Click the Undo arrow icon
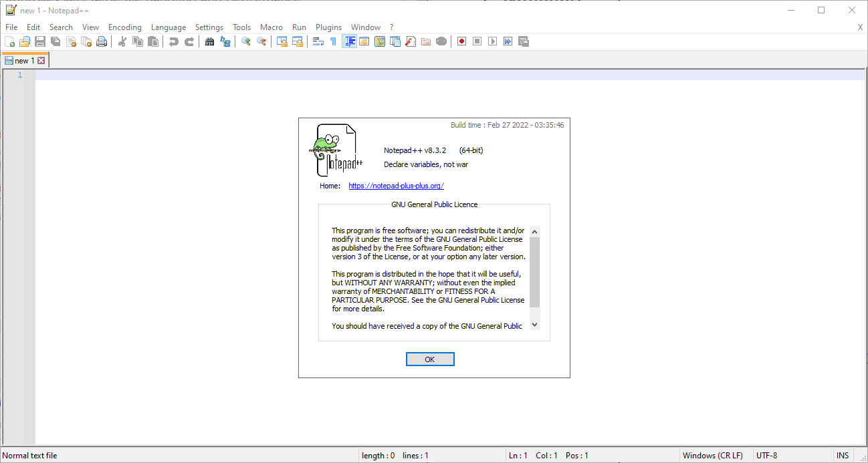Viewport: 868px width, 463px height. point(174,41)
